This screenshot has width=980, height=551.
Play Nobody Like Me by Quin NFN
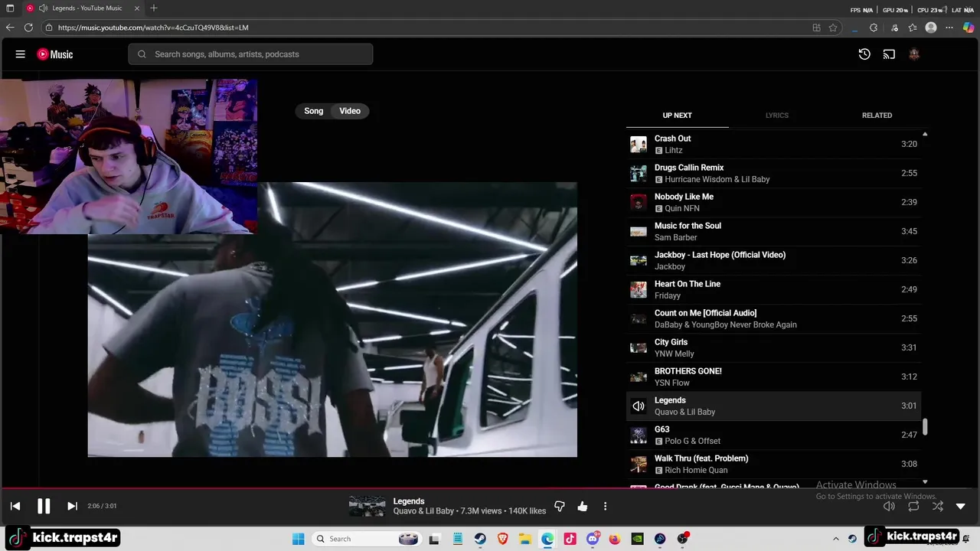[773, 202]
